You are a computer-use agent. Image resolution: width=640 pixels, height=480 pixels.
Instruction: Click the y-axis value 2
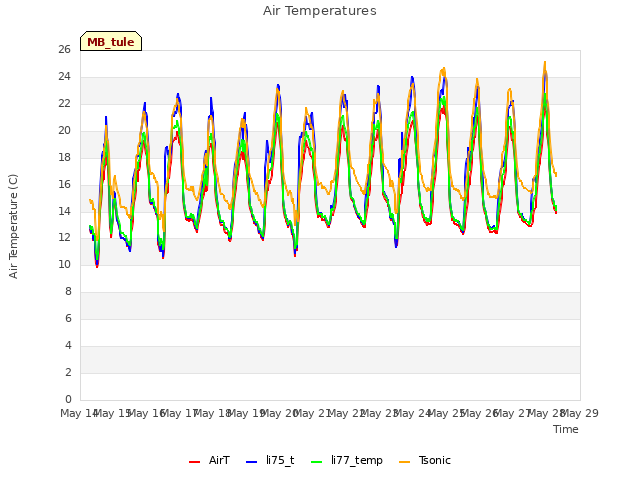pyautogui.click(x=68, y=372)
